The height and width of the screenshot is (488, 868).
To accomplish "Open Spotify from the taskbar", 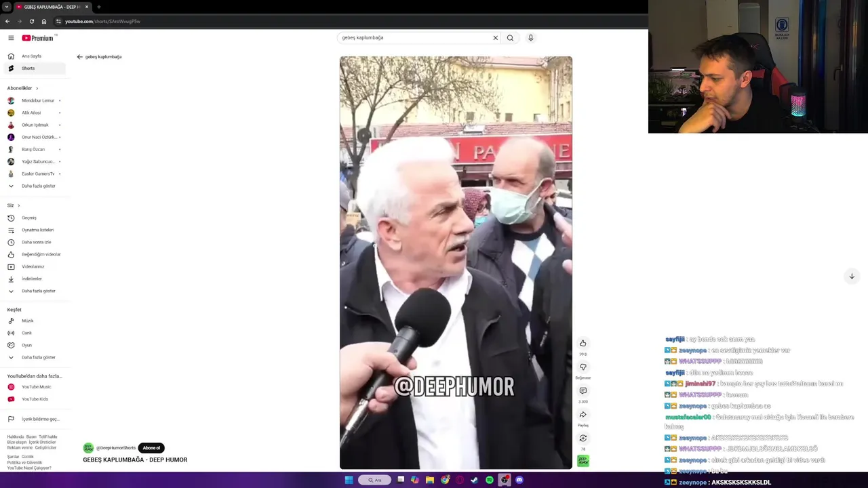I will coord(490,480).
